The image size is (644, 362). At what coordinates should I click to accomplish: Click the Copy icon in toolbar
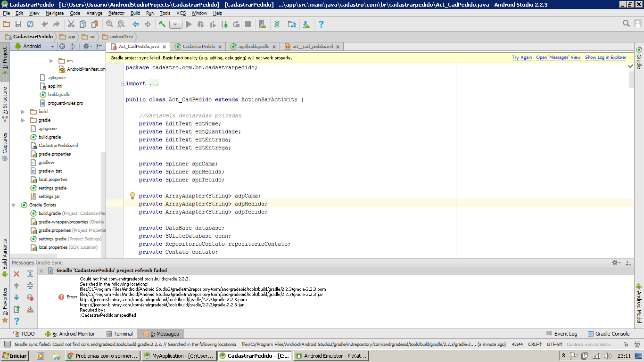click(x=83, y=24)
